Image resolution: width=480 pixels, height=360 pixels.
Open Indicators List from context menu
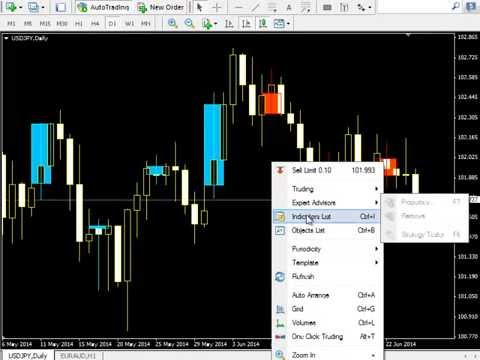click(328, 216)
